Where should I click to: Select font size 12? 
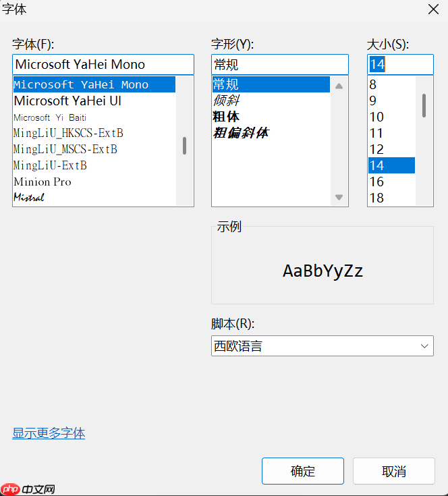[391, 149]
